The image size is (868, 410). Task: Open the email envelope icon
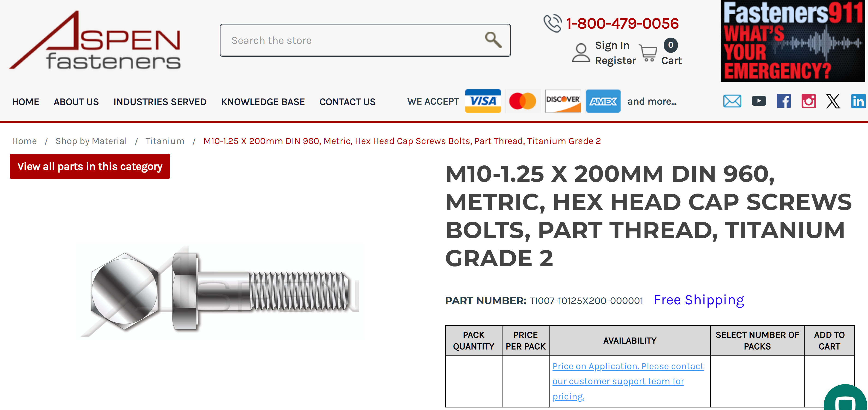point(732,101)
